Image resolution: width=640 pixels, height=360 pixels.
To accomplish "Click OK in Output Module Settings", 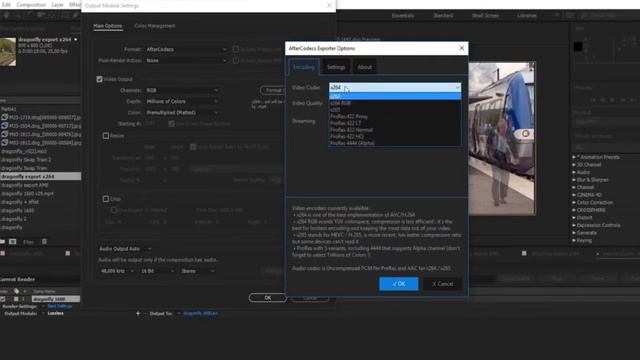I will pyautogui.click(x=268, y=298).
